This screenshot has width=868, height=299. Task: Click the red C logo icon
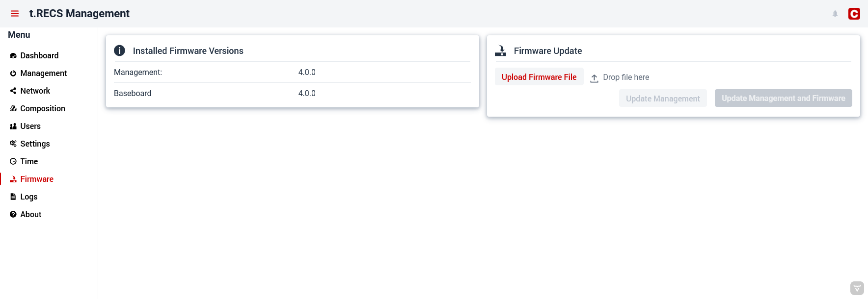(x=854, y=14)
